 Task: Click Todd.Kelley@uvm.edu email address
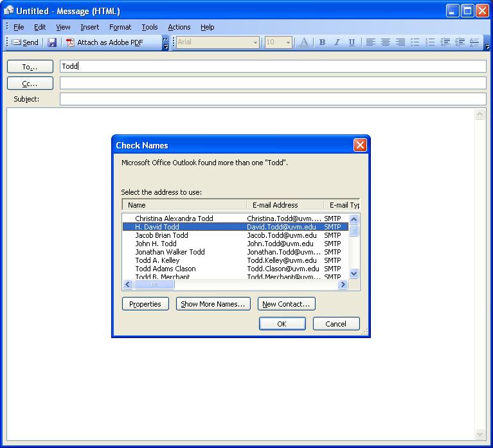click(x=282, y=260)
